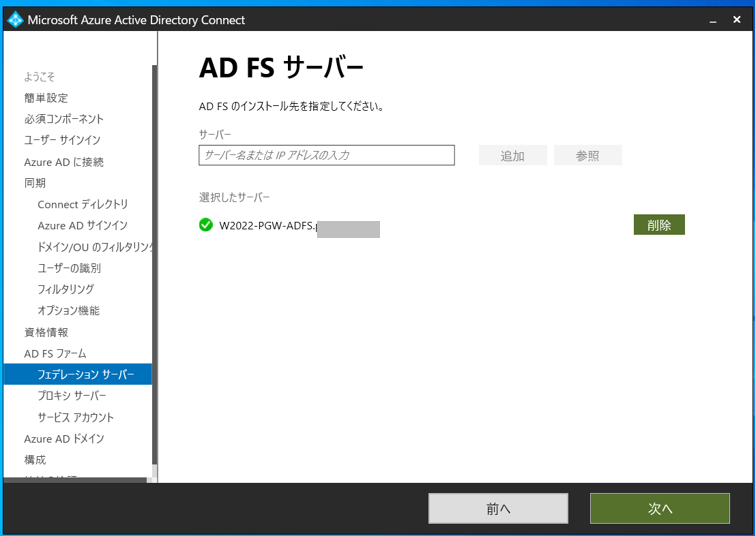Viewport: 755px width, 536px height.
Task: Click the green checkmark beside W2022-PGW-ADFS
Action: click(206, 225)
